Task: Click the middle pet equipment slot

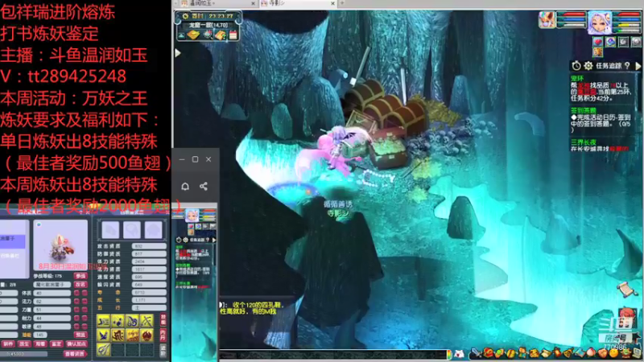Action: [x=131, y=230]
